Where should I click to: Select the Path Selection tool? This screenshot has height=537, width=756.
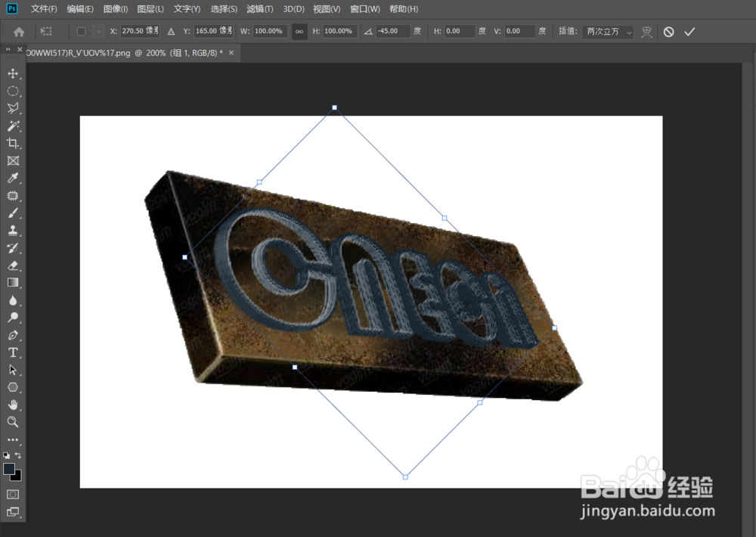click(13, 370)
